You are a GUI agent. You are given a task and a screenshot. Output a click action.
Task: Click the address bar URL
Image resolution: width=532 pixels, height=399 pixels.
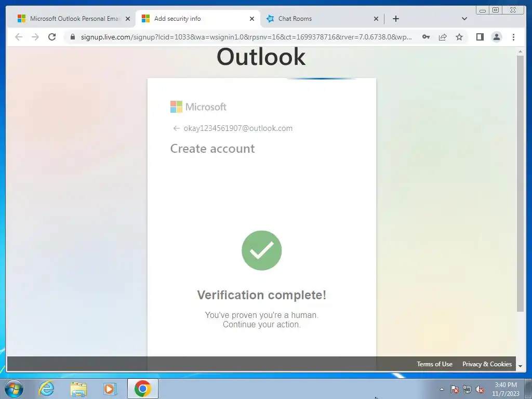point(246,37)
